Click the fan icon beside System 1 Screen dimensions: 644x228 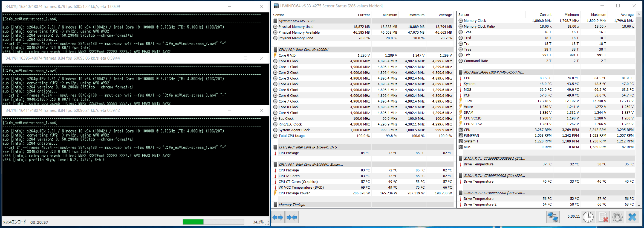pos(461,141)
